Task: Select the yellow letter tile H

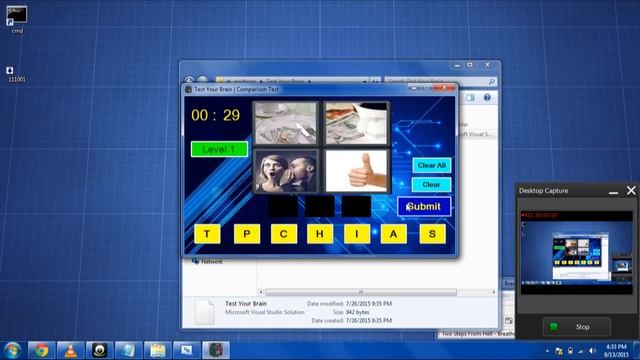Action: [320, 234]
